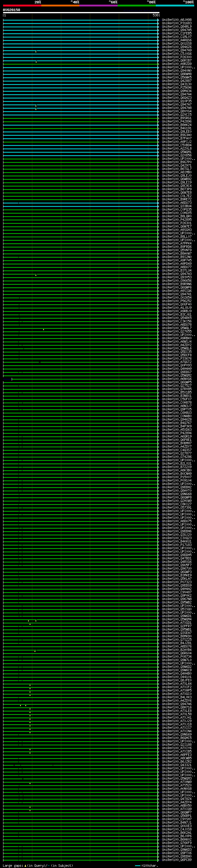Select hit label UniRef100_P42894
197x868 pixels.
pos(177,433)
